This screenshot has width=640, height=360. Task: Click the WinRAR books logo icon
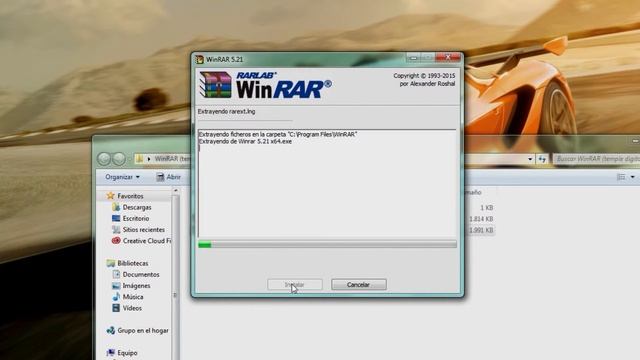pyautogui.click(x=216, y=85)
